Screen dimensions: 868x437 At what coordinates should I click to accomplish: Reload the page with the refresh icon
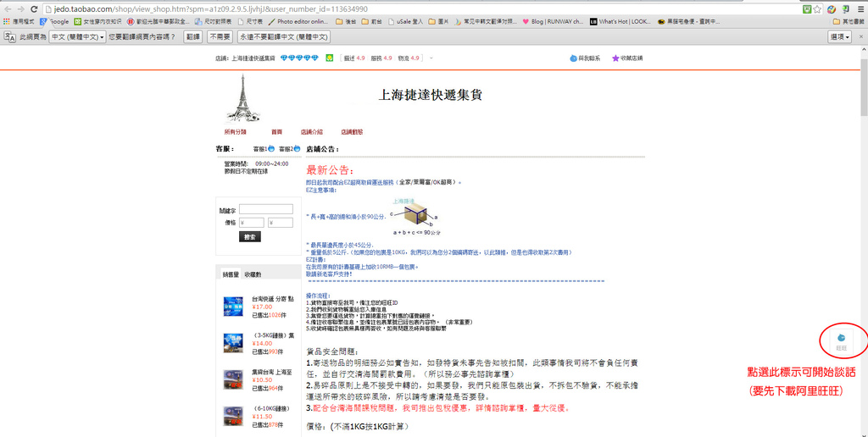(x=34, y=8)
